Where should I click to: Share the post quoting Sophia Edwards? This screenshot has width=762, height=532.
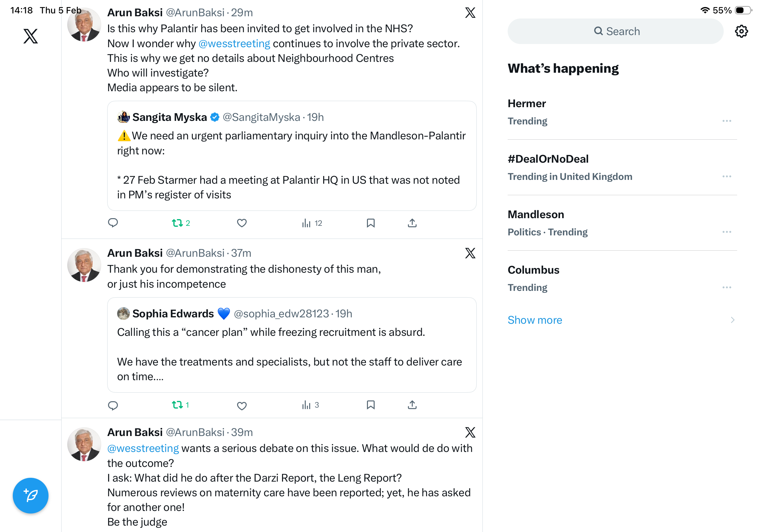coord(412,405)
